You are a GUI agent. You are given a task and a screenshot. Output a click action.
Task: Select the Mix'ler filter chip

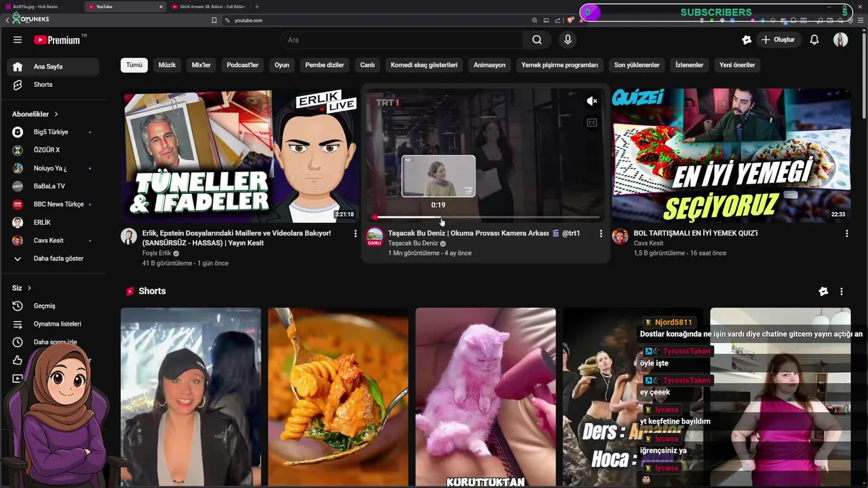click(201, 65)
